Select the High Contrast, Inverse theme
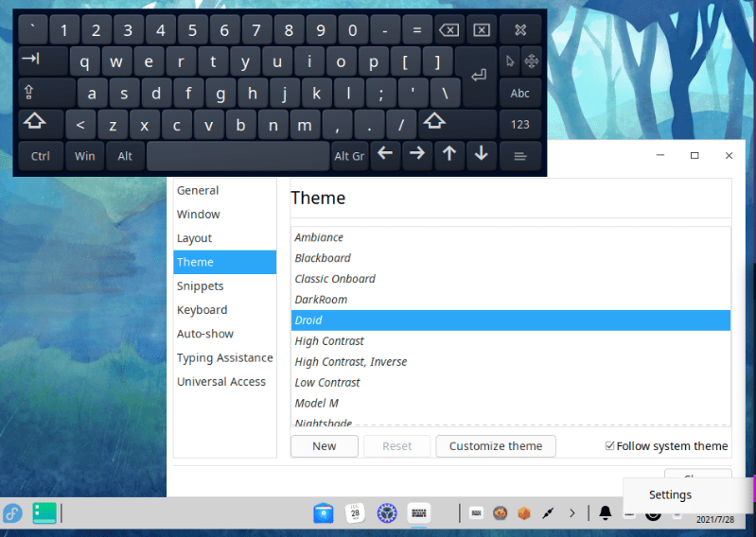Image resolution: width=756 pixels, height=537 pixels. pos(511,362)
